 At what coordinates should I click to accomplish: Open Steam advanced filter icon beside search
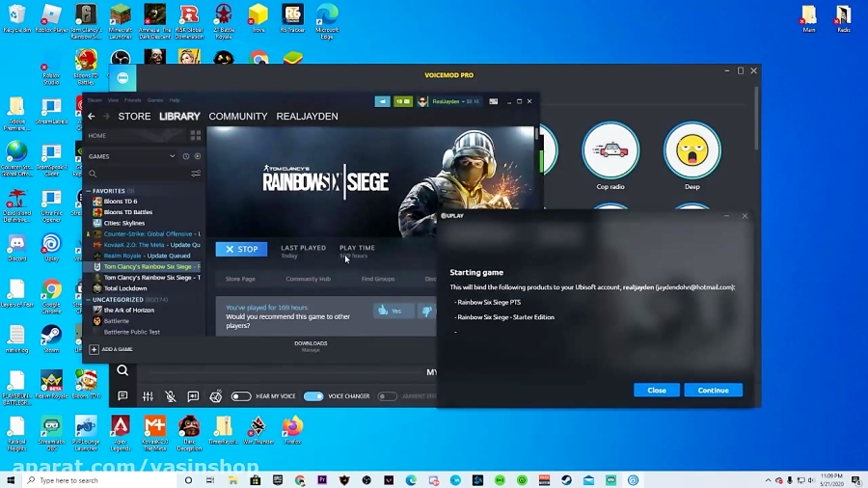196,174
